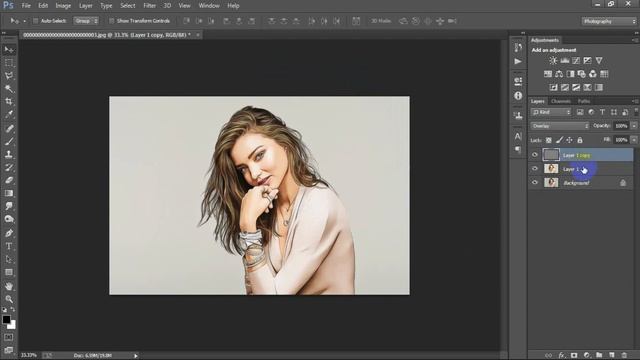This screenshot has width=640, height=360.
Task: Toggle lock image pixels brush icon
Action: tap(559, 140)
